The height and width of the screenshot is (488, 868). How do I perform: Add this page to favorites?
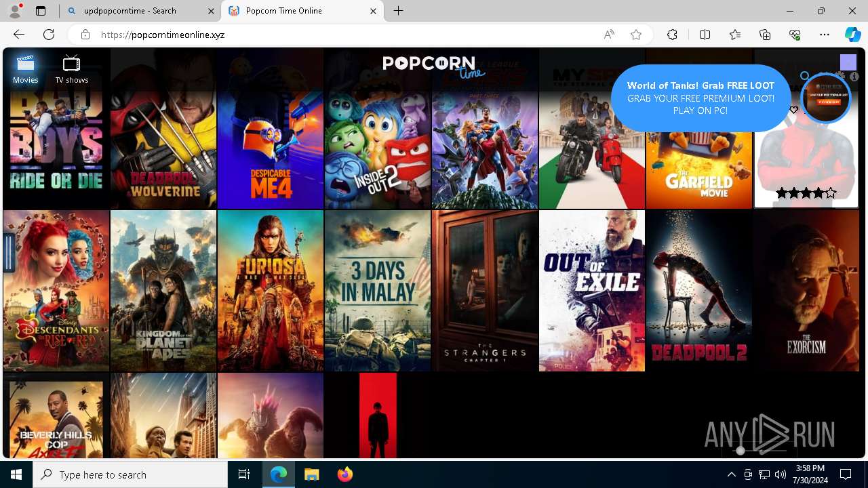coord(636,35)
